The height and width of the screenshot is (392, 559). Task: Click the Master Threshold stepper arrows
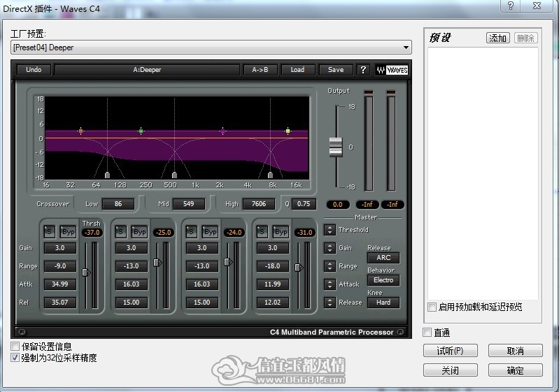(x=330, y=230)
